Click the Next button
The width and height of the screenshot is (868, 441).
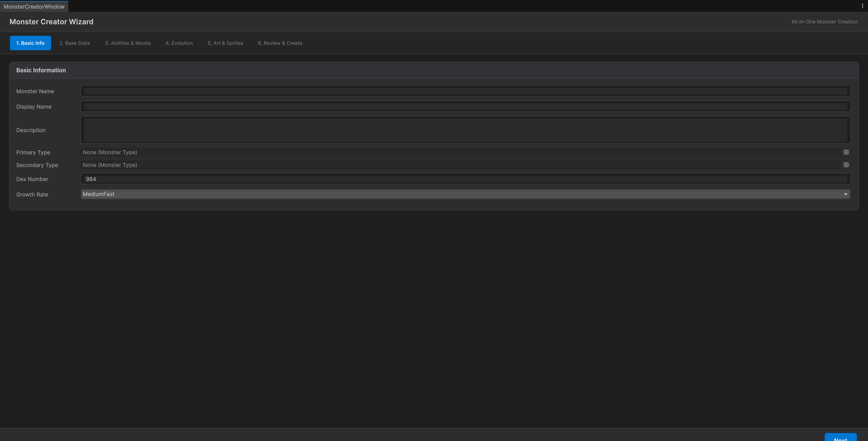(x=840, y=437)
